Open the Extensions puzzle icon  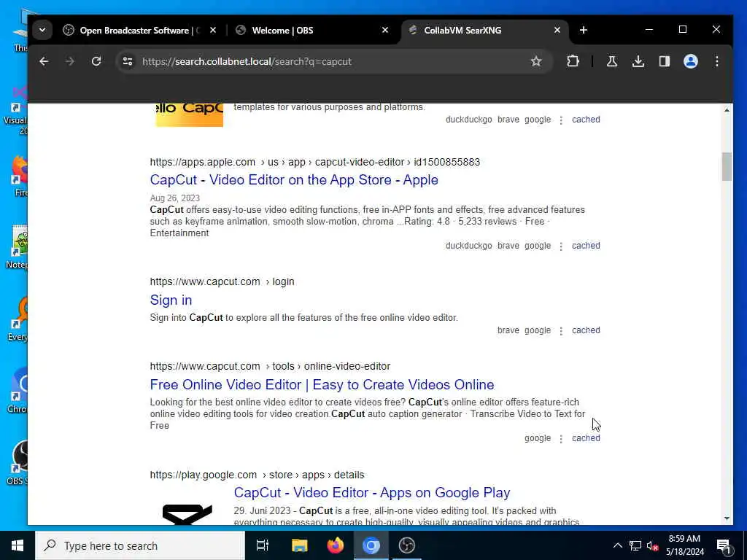point(573,61)
